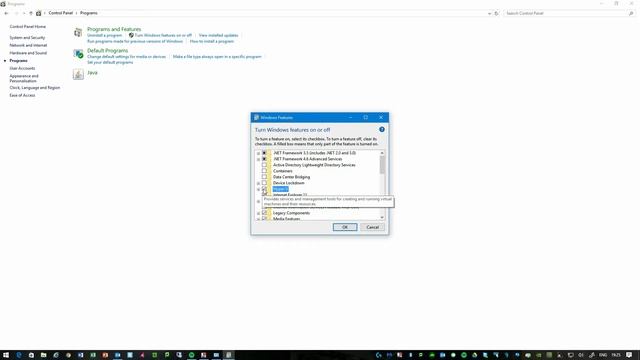640x360 pixels.
Task: Check the Device Lockdown checkbox
Action: click(x=264, y=183)
